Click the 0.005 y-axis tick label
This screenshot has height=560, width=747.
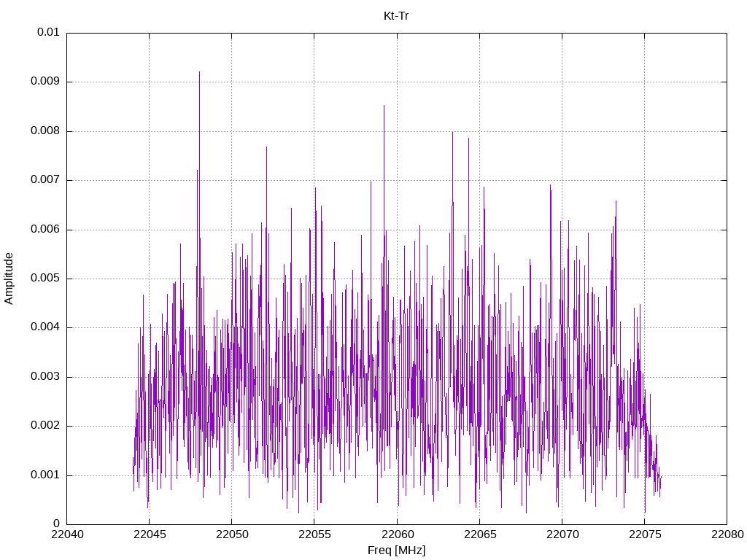(x=45, y=279)
